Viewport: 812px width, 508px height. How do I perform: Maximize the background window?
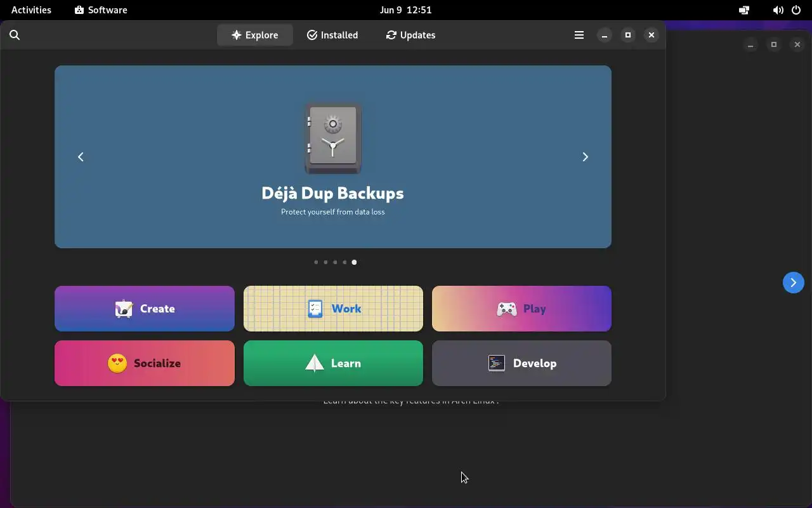click(x=774, y=44)
